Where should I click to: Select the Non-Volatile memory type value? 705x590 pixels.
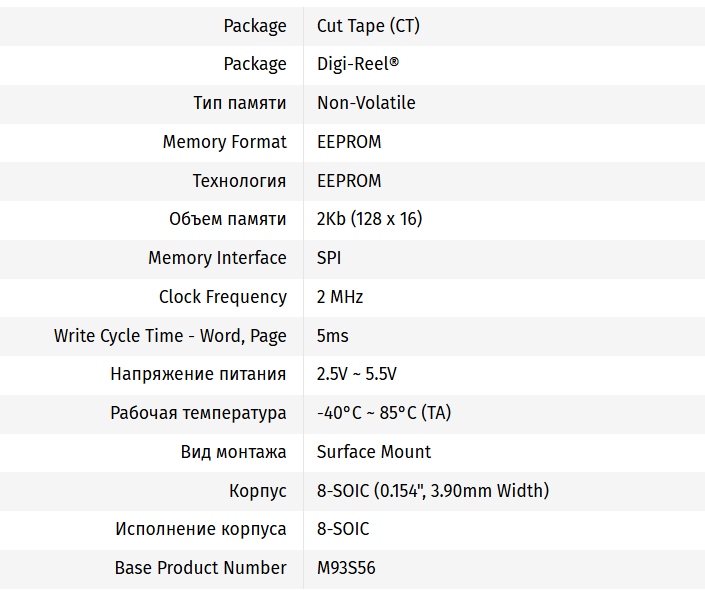point(366,103)
